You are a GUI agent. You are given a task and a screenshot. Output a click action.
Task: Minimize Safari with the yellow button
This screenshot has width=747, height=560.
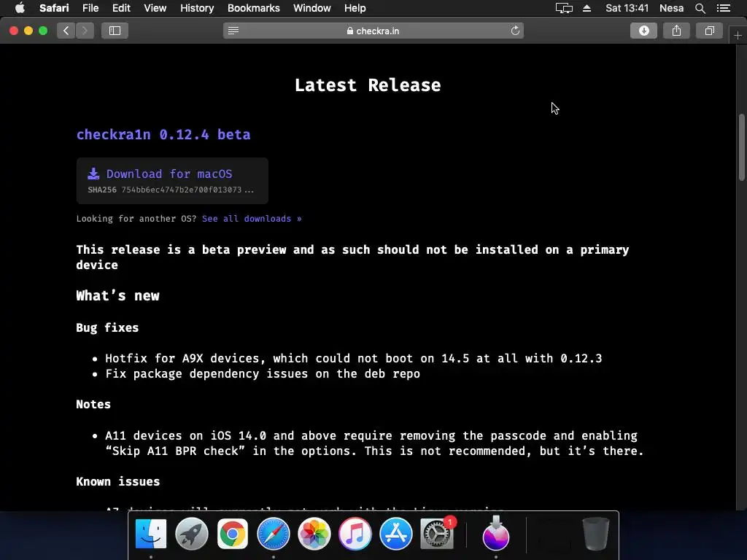(28, 31)
